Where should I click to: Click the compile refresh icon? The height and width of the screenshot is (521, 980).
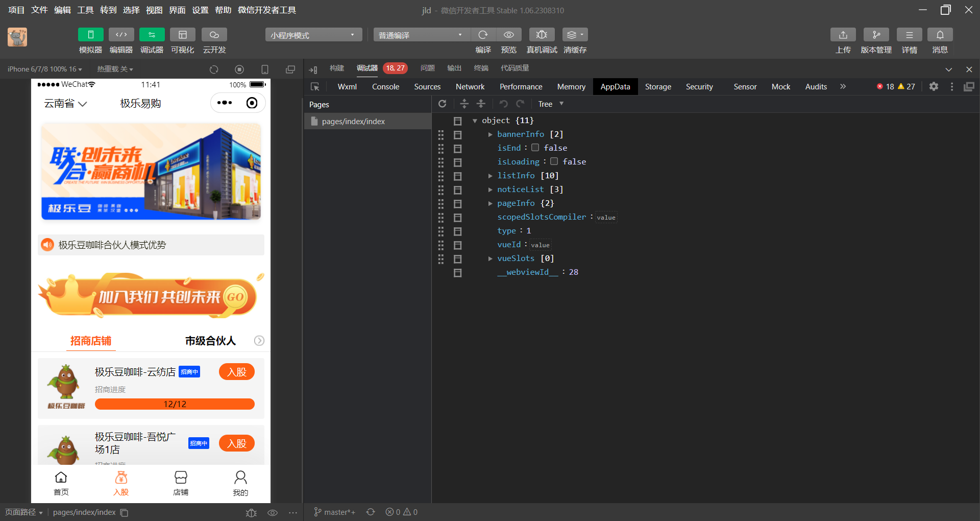483,35
